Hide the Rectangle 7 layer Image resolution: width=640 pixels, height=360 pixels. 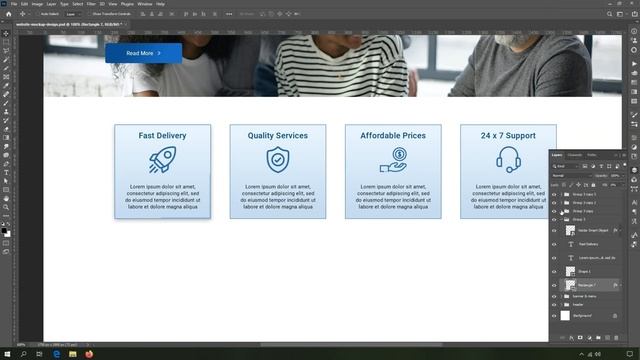click(x=554, y=285)
